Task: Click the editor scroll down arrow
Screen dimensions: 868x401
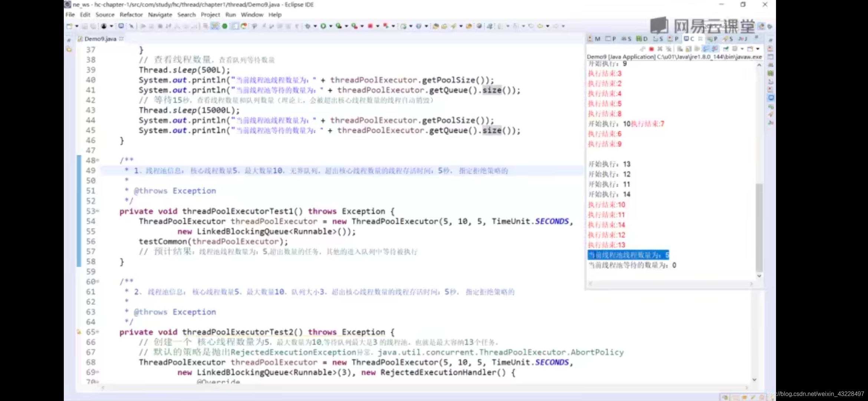Action: click(x=754, y=379)
